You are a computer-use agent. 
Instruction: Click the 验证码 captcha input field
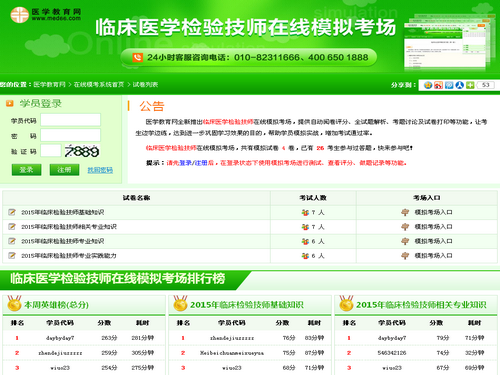(51, 151)
